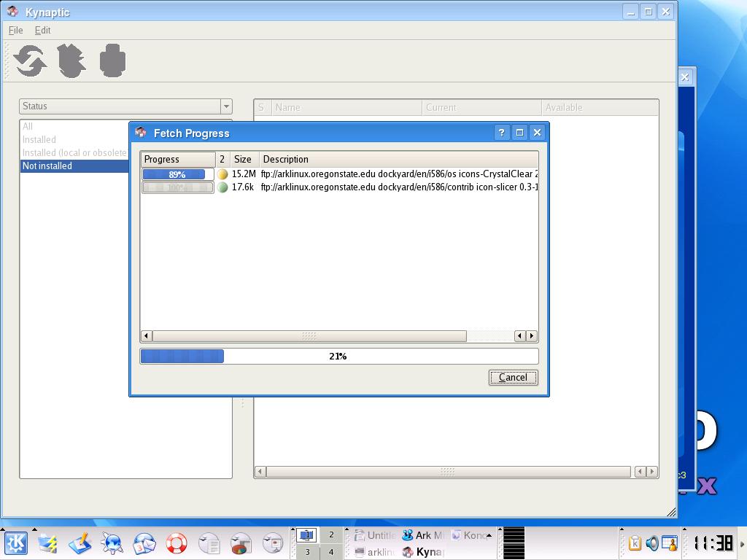Viewport: 747px width, 560px height.
Task: Click the green status icon for icon-slicer
Action: click(x=222, y=187)
